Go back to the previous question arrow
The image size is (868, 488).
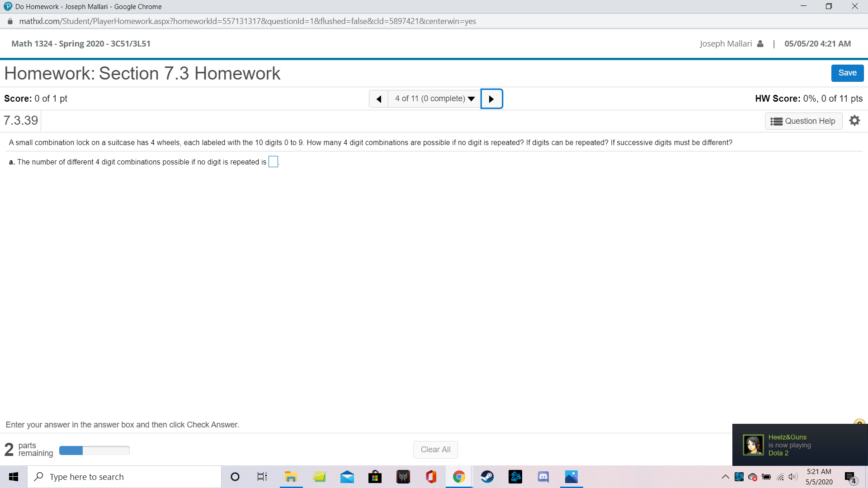tap(379, 99)
